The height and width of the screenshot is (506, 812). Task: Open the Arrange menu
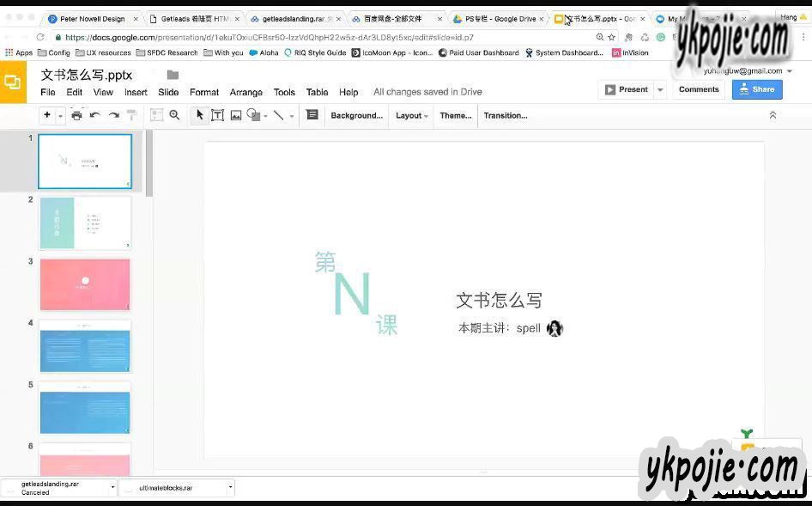tap(246, 92)
